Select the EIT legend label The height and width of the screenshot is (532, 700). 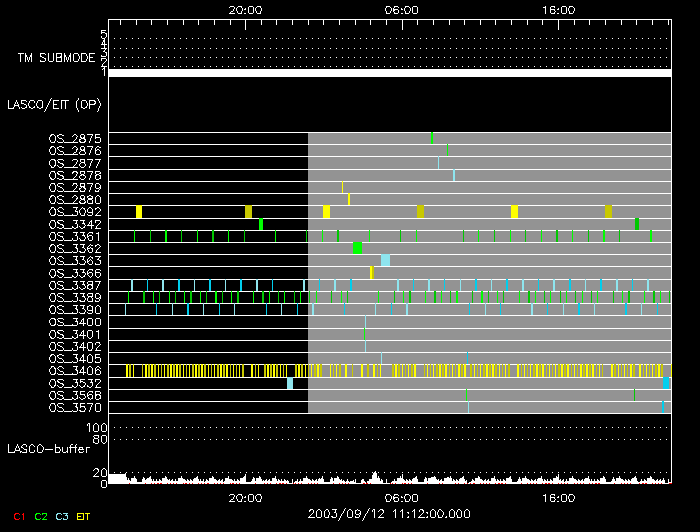[x=83, y=516]
